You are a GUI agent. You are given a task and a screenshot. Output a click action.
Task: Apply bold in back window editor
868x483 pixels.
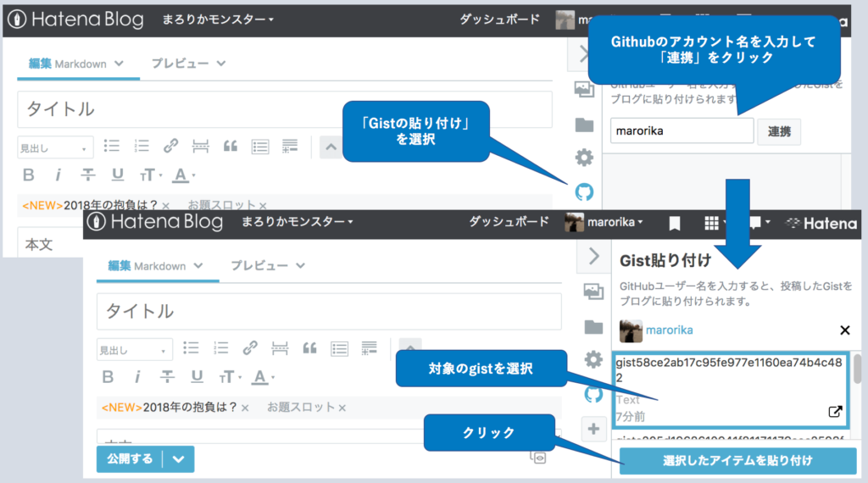29,175
